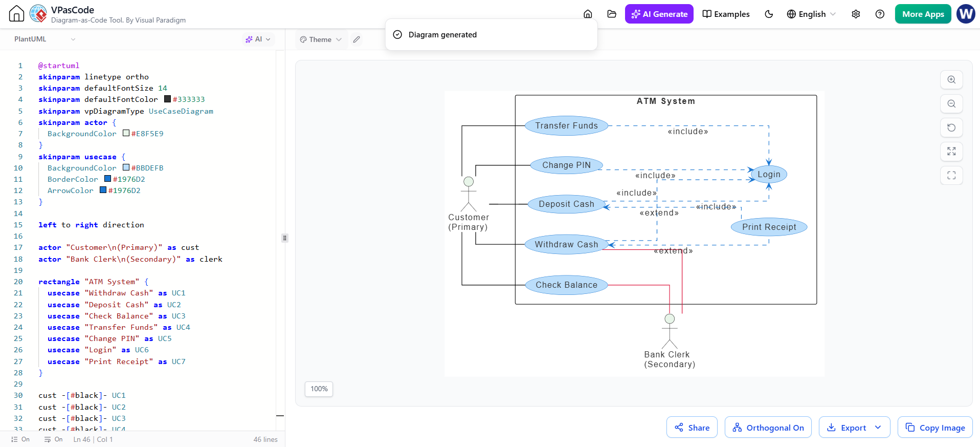Expand the AI dropdown in editor
The height and width of the screenshot is (447, 980).
click(x=258, y=39)
